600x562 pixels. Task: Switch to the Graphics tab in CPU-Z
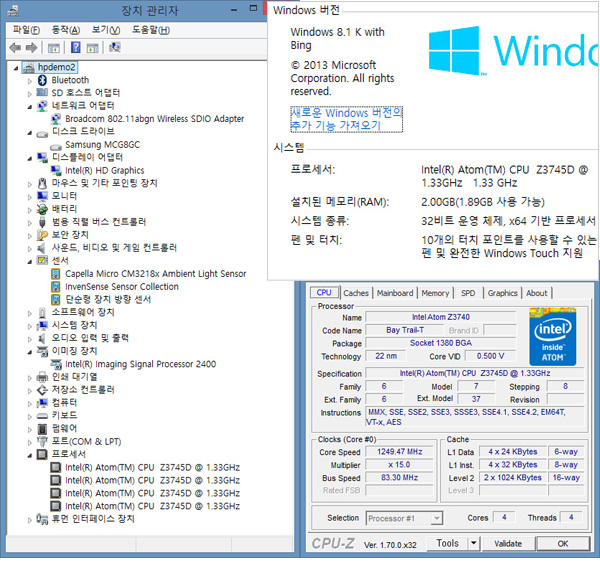point(502,293)
